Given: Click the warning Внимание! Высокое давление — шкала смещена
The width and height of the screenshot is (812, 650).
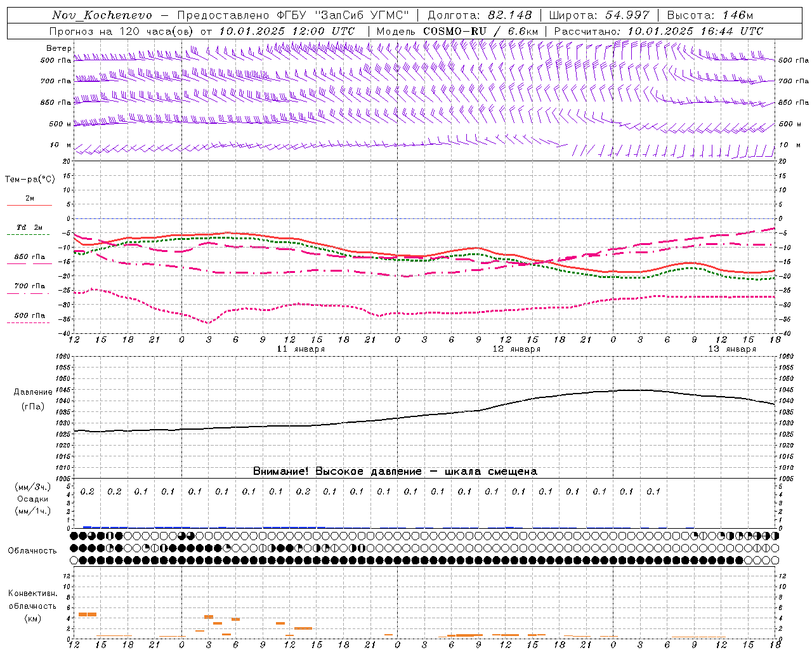Looking at the screenshot, I should [x=395, y=472].
